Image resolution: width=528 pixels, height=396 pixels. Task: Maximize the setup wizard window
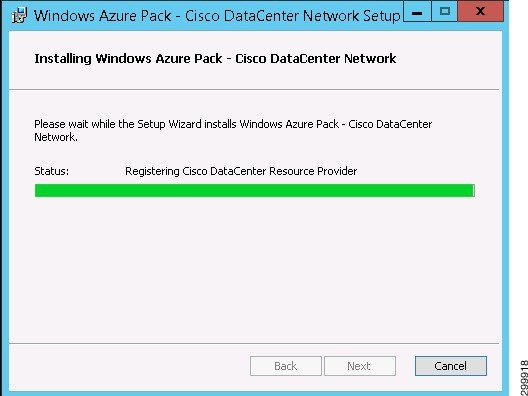pyautogui.click(x=445, y=11)
